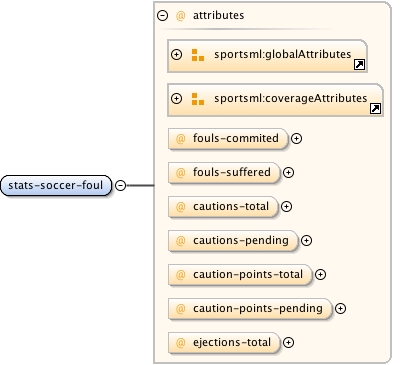
Task: Select the stats-soccer-foul element
Action: tap(56, 185)
